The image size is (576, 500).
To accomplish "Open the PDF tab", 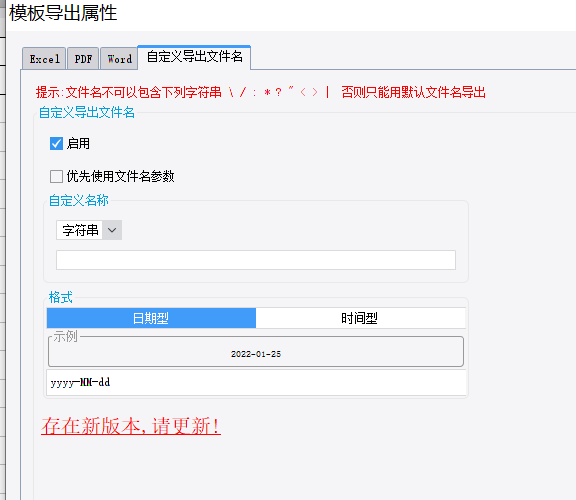I will click(83, 59).
